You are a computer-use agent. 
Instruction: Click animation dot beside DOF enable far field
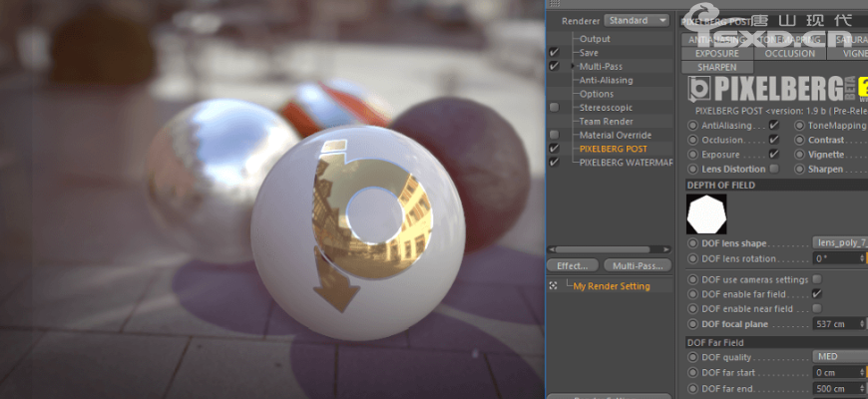pos(692,294)
